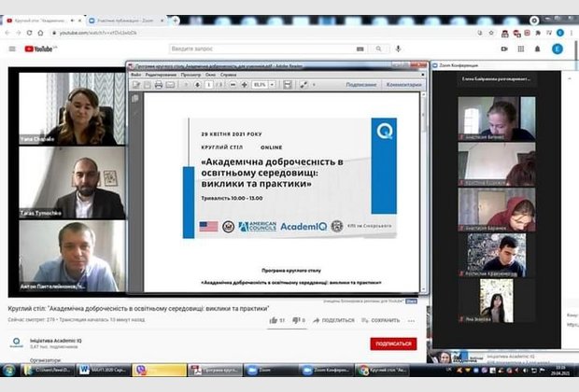579x392 pixels.
Task: Click the Adobe Reader print icon
Action: 158,85
